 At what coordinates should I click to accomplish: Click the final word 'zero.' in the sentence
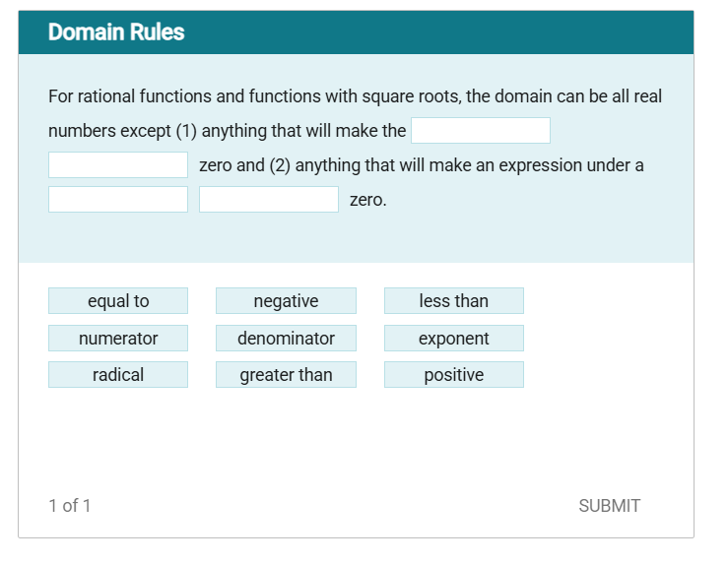pos(368,200)
